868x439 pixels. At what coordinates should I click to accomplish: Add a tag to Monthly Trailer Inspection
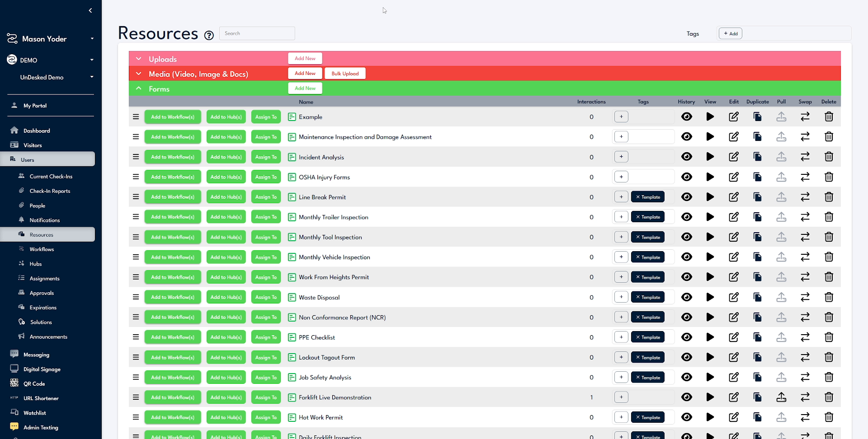tap(621, 216)
